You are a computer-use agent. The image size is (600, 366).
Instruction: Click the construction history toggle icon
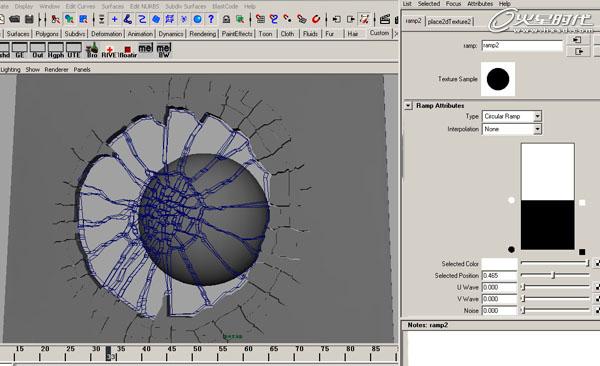[364, 19]
